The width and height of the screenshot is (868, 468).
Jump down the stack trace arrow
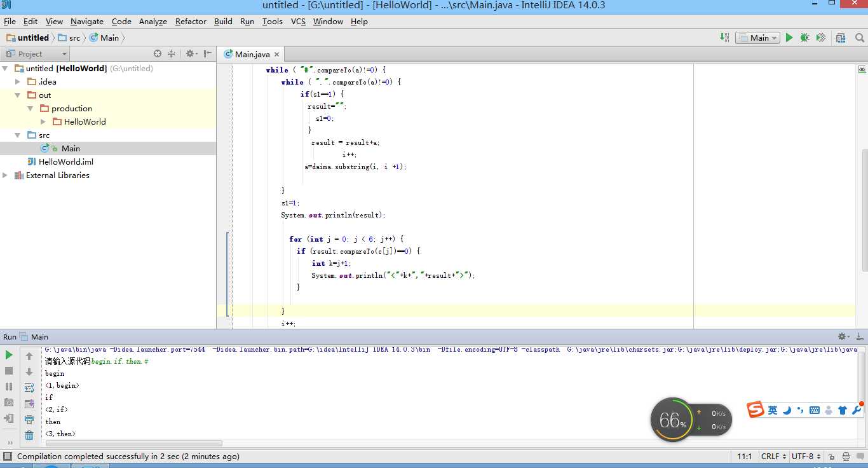click(x=29, y=372)
